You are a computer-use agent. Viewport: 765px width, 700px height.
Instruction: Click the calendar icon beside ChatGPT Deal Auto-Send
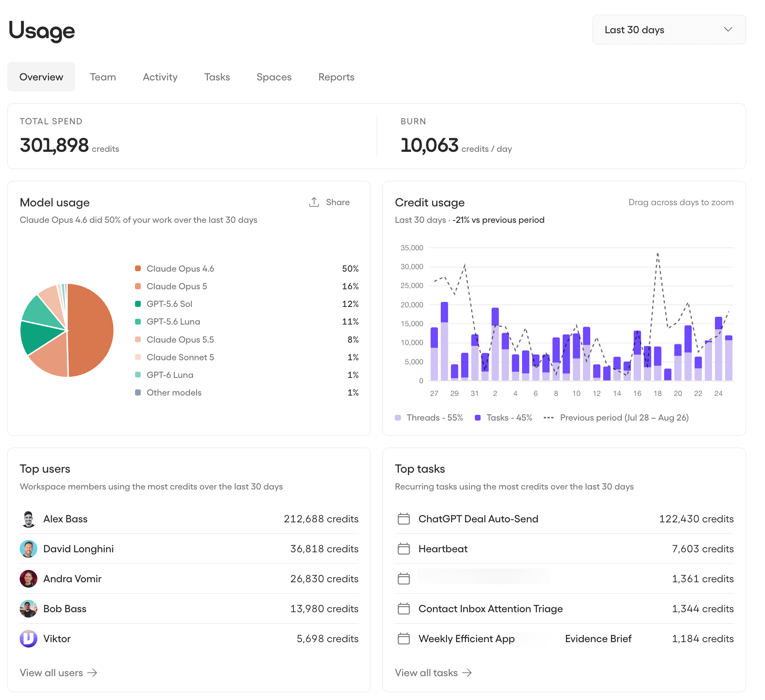pyautogui.click(x=404, y=519)
